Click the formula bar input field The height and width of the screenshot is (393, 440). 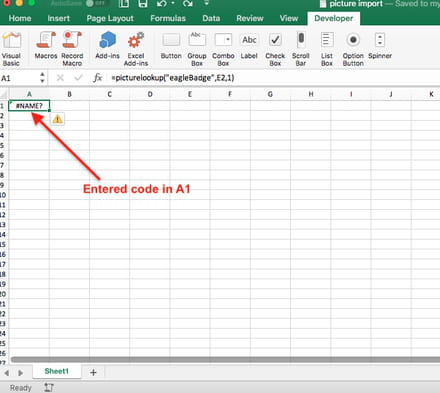click(273, 78)
